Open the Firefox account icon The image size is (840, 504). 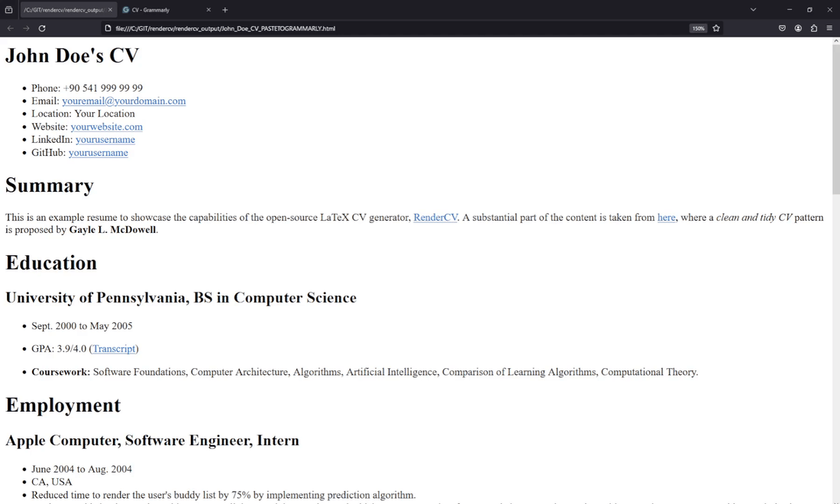(x=798, y=27)
